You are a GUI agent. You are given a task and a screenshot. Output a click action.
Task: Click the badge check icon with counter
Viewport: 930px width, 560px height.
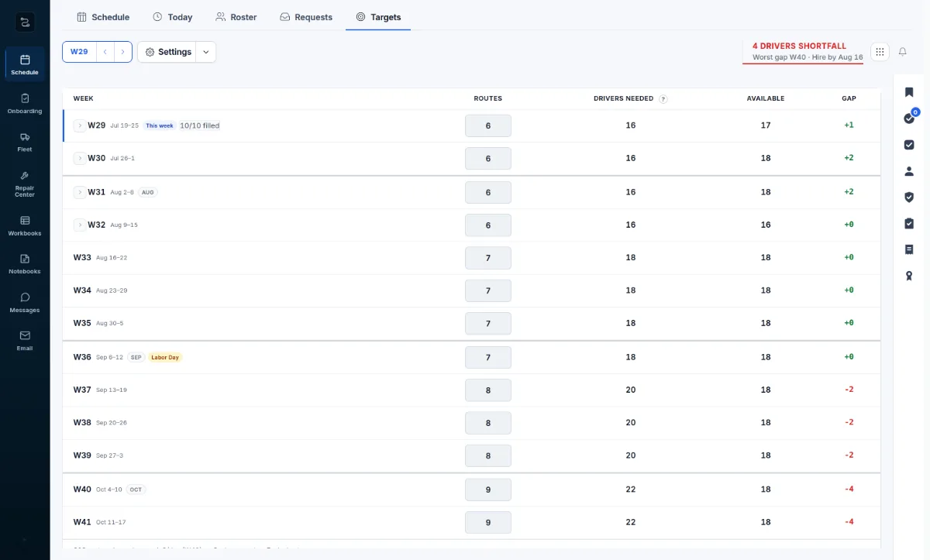[910, 118]
